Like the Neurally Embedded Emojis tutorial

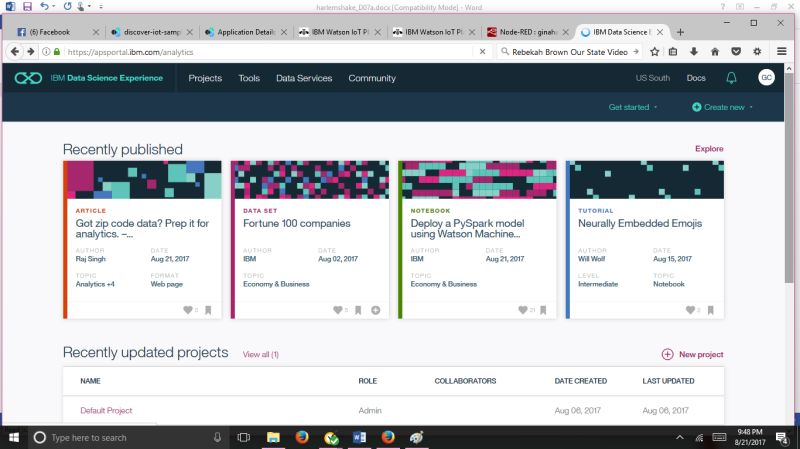(690, 310)
